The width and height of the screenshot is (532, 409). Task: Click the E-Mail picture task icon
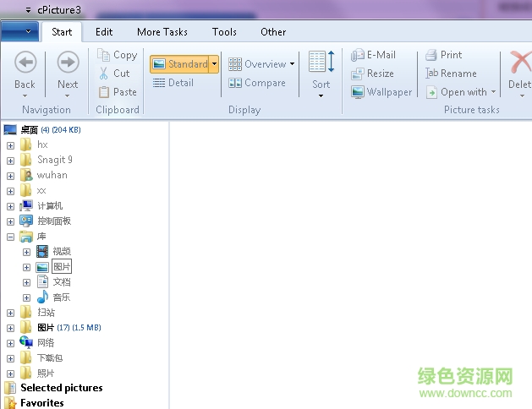(x=358, y=55)
